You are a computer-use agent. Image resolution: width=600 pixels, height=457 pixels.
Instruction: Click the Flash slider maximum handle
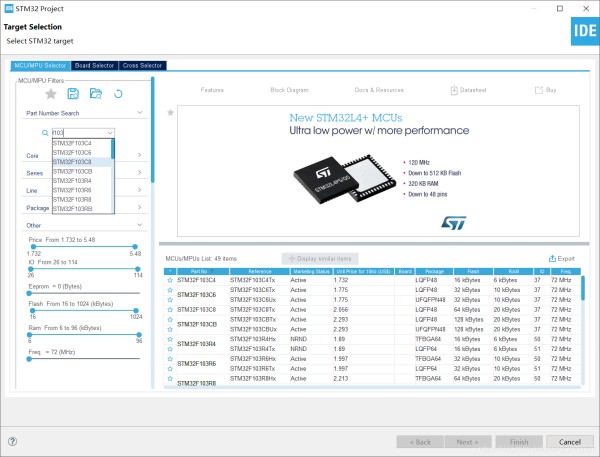(x=136, y=311)
